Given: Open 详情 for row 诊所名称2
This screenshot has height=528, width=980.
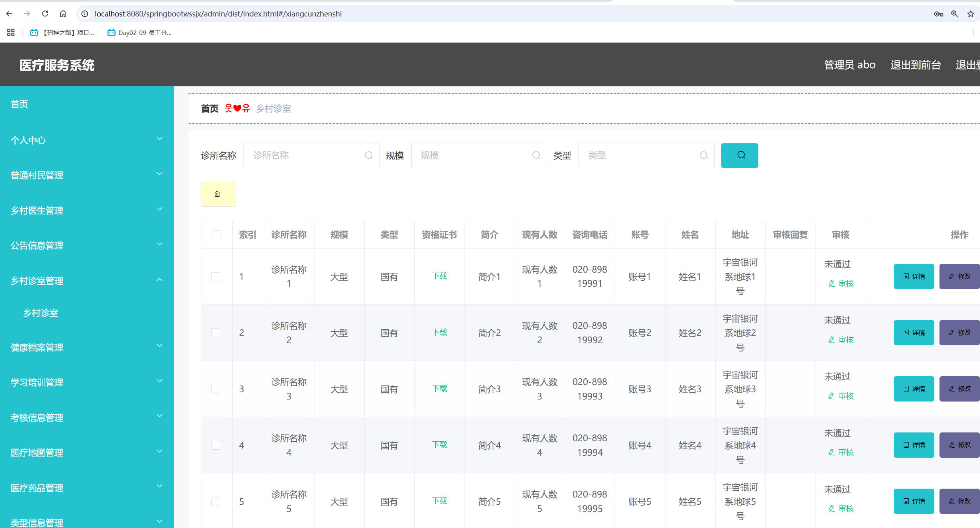Looking at the screenshot, I should [914, 332].
